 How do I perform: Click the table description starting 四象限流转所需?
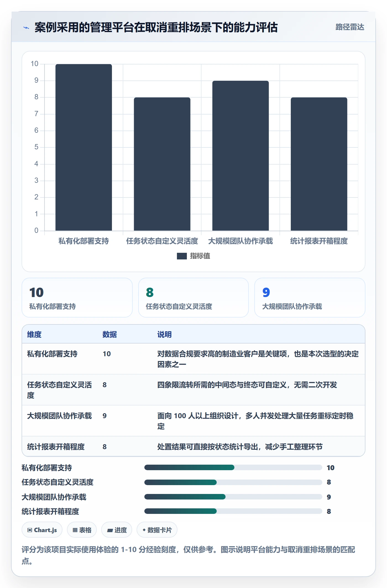(x=247, y=385)
